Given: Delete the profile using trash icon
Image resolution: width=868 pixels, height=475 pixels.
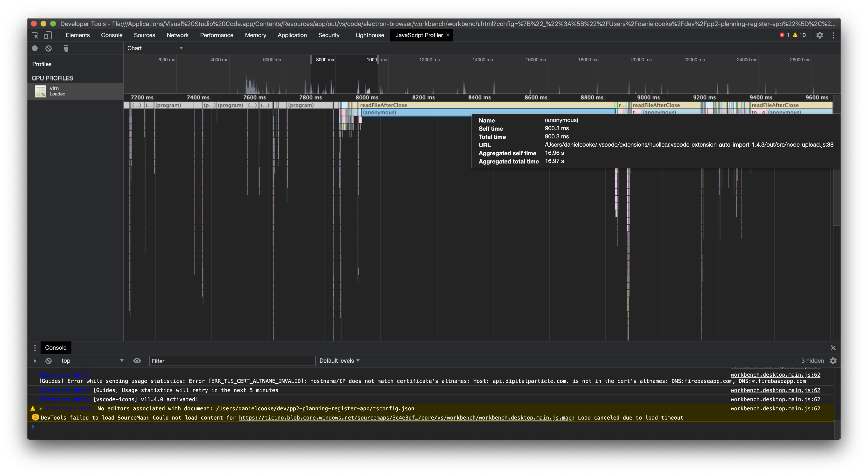Looking at the screenshot, I should click(66, 48).
